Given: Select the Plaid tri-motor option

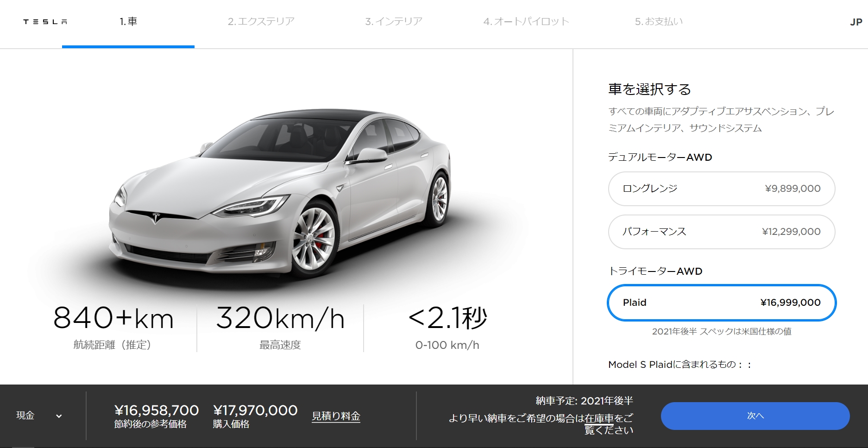Looking at the screenshot, I should (x=722, y=303).
